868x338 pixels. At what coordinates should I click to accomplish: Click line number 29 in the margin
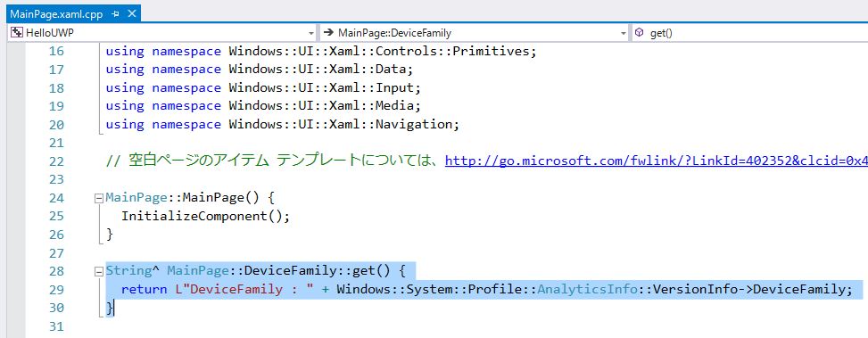click(x=56, y=290)
